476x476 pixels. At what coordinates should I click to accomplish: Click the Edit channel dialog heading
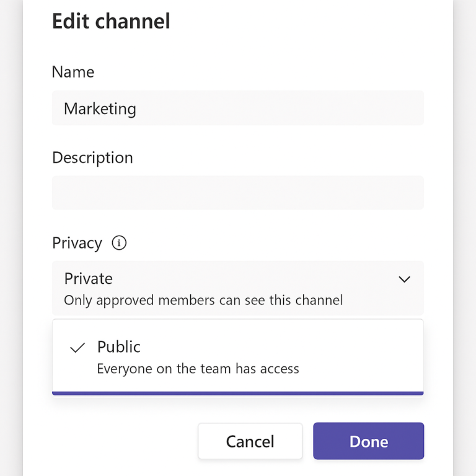tap(111, 21)
